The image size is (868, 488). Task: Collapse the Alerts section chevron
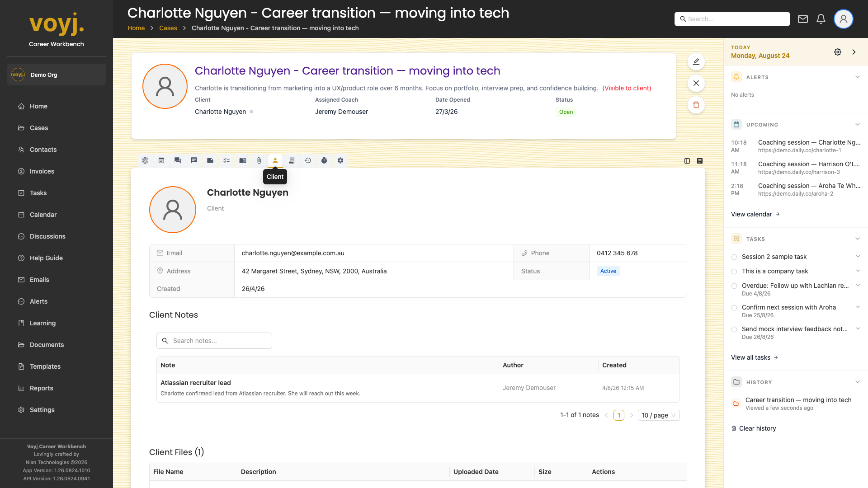coord(858,77)
